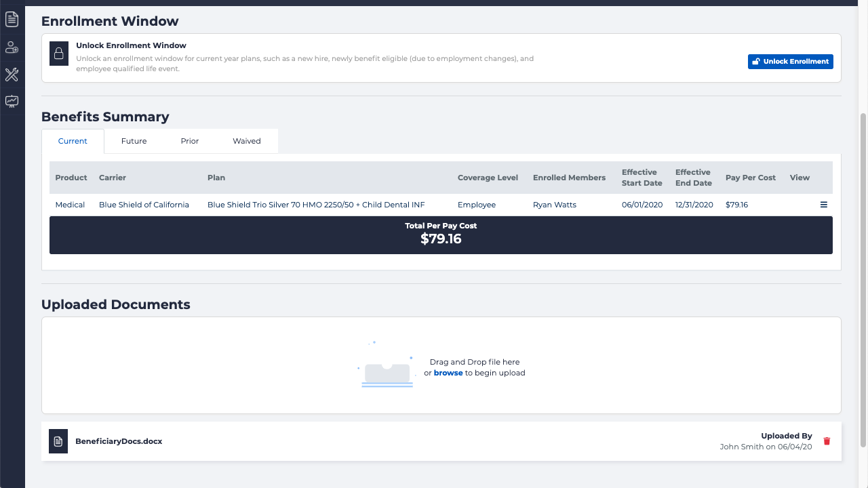The height and width of the screenshot is (488, 868).
Task: Click the Unlock Enrollment button
Action: pos(790,61)
